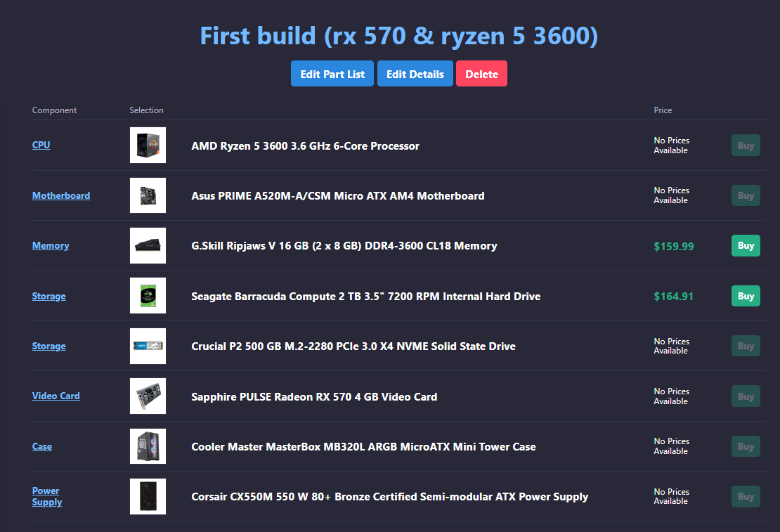The width and height of the screenshot is (780, 532).
Task: Click the Seagate Barracuda hard drive thumbnail
Action: click(148, 296)
